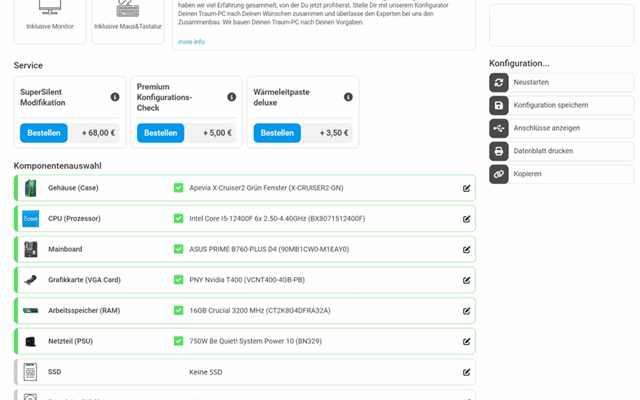Edit the Netzteil (PSU) selection
This screenshot has height=400, width=640.
pos(466,341)
